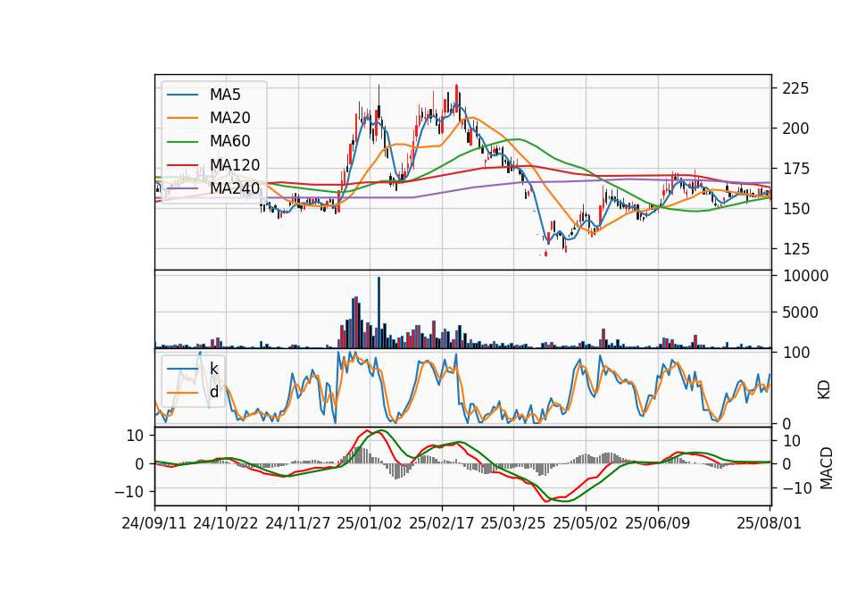
Task: Click the 25/03/25 date axis label
Action: [513, 523]
